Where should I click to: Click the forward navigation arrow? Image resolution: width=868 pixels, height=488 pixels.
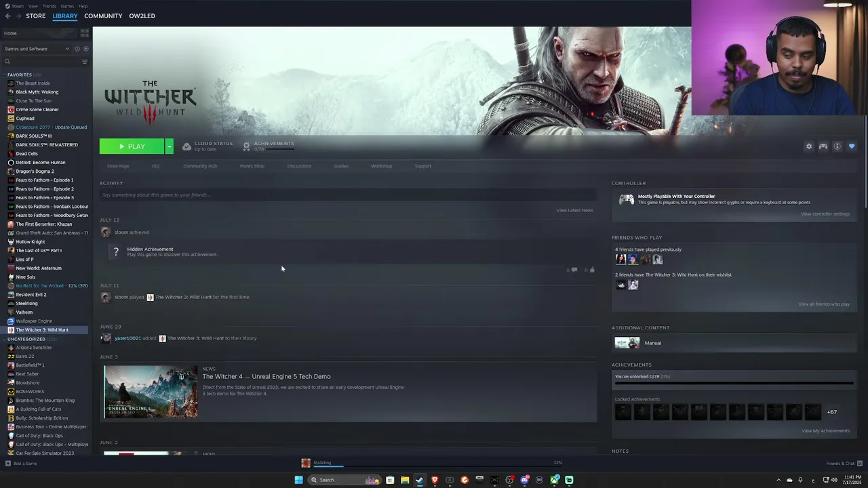coord(18,16)
